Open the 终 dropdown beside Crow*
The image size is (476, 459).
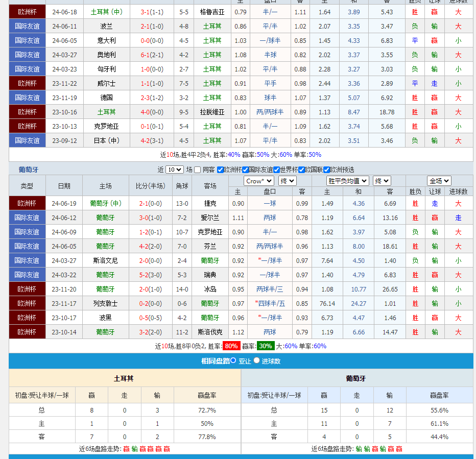click(x=288, y=181)
